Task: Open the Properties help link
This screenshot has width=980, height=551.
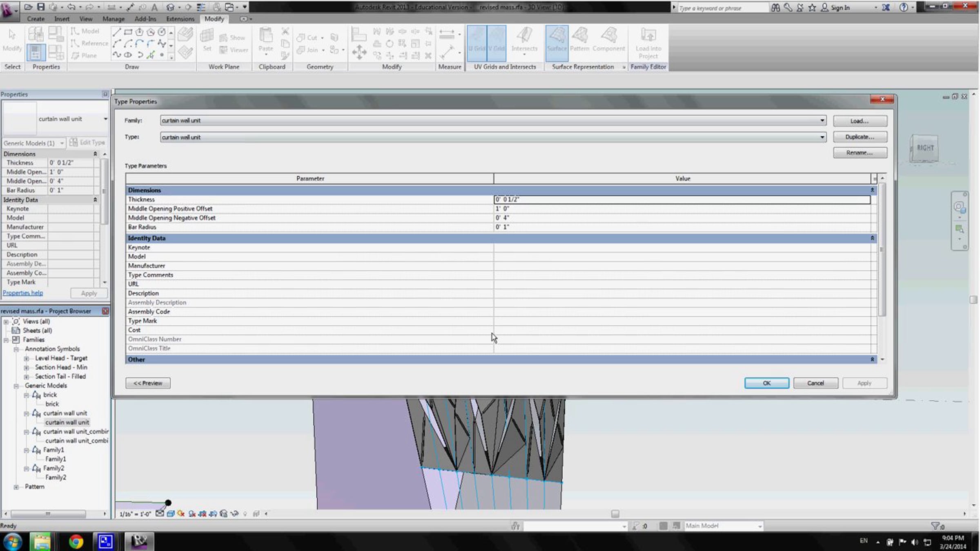Action: 23,293
